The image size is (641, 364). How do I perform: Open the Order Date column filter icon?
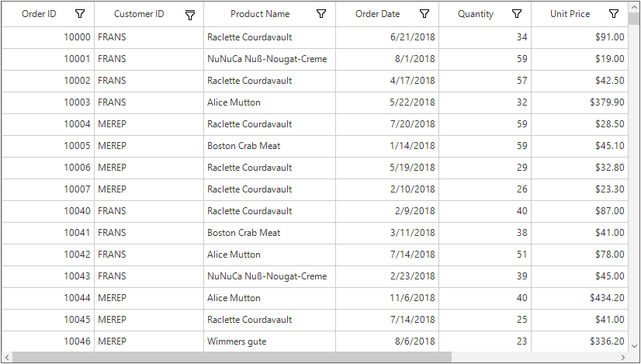[424, 14]
